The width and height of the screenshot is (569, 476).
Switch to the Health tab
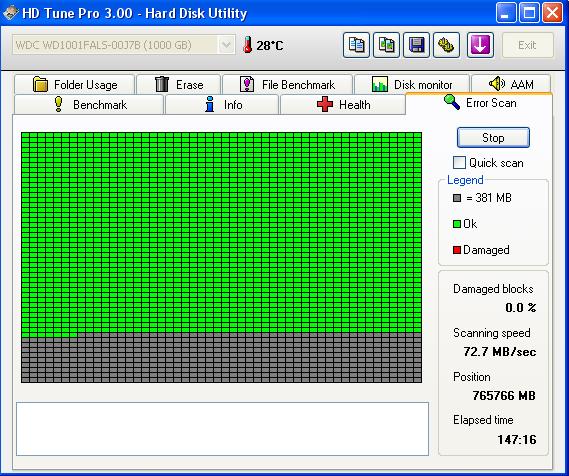(343, 105)
